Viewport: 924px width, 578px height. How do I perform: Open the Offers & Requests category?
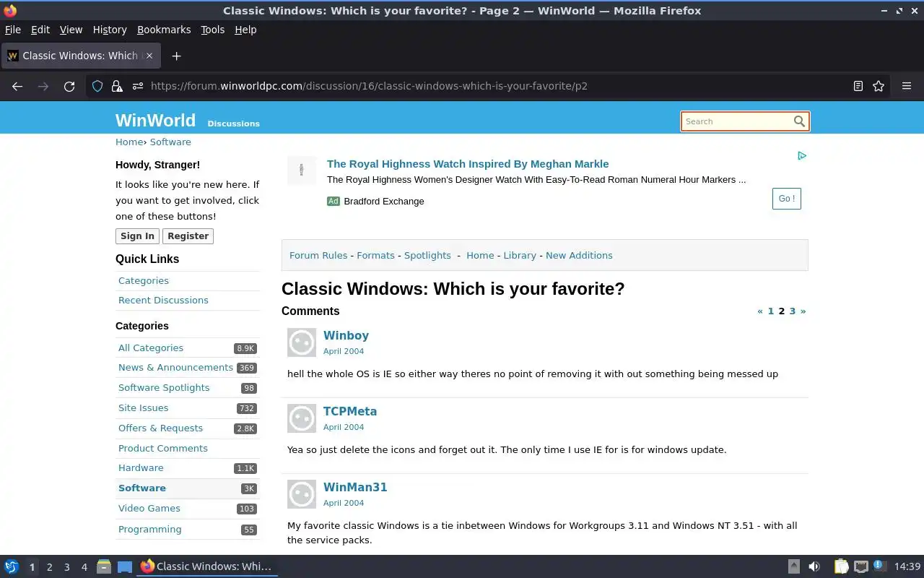[160, 428]
